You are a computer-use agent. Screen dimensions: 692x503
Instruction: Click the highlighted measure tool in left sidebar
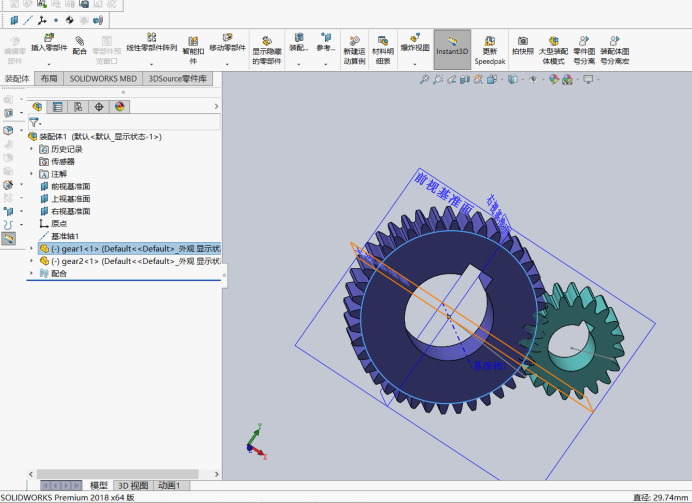(9, 238)
